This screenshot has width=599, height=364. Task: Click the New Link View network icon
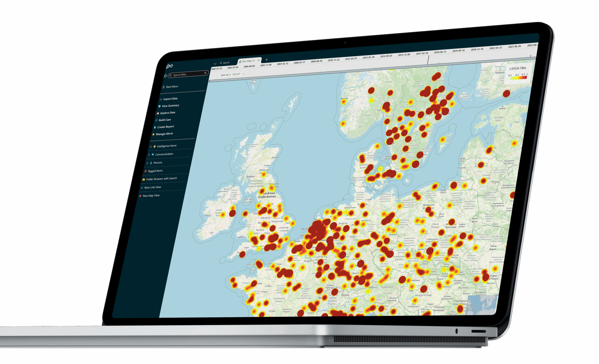pos(142,188)
